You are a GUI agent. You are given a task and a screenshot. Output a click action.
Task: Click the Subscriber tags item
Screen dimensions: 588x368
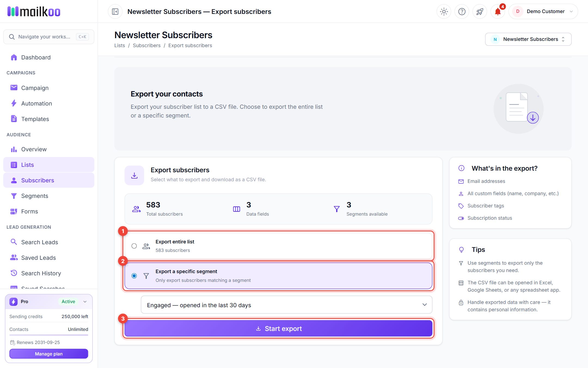(481, 206)
